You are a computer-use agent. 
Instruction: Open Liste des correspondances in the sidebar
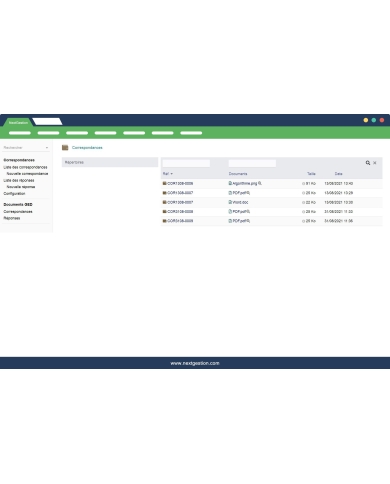pyautogui.click(x=25, y=167)
